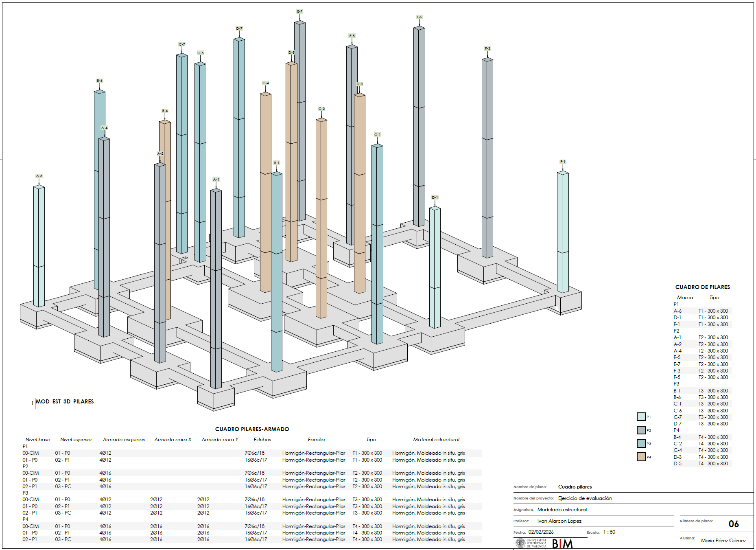
Task: Click the "Armado cara Y" column header
Action: point(220,440)
